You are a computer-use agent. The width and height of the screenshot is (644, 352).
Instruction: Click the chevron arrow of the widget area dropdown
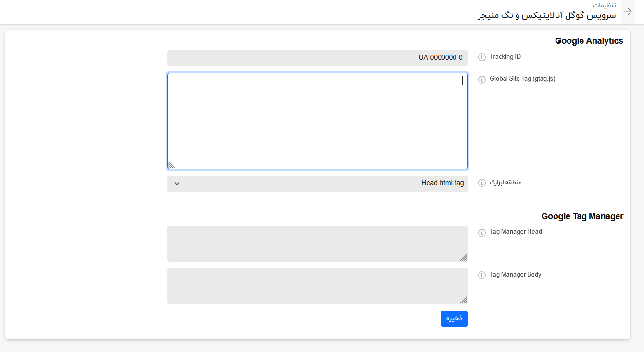(177, 183)
